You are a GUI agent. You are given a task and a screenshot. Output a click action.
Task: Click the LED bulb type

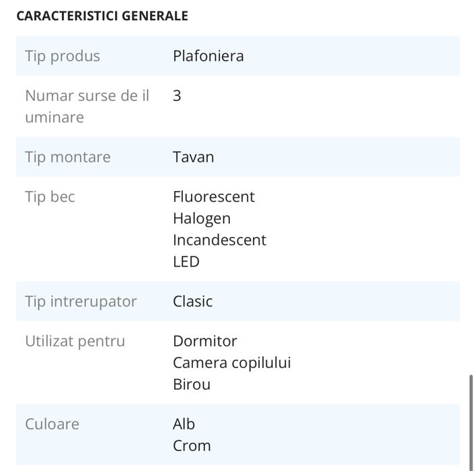[x=186, y=262]
